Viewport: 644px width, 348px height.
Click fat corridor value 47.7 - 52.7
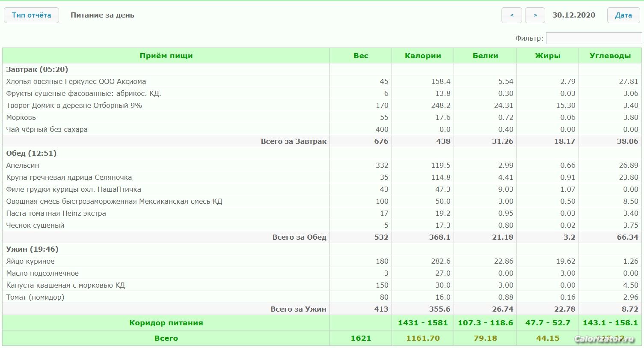pos(548,323)
